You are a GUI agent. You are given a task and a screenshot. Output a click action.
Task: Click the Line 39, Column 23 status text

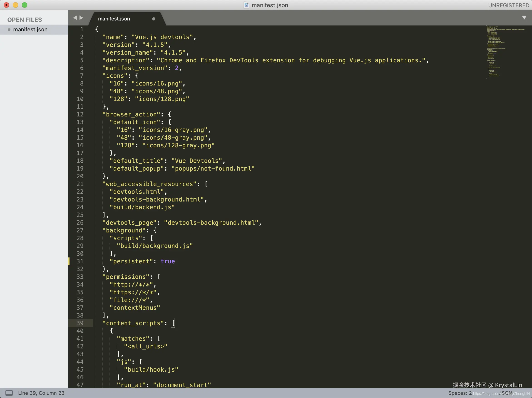point(41,393)
